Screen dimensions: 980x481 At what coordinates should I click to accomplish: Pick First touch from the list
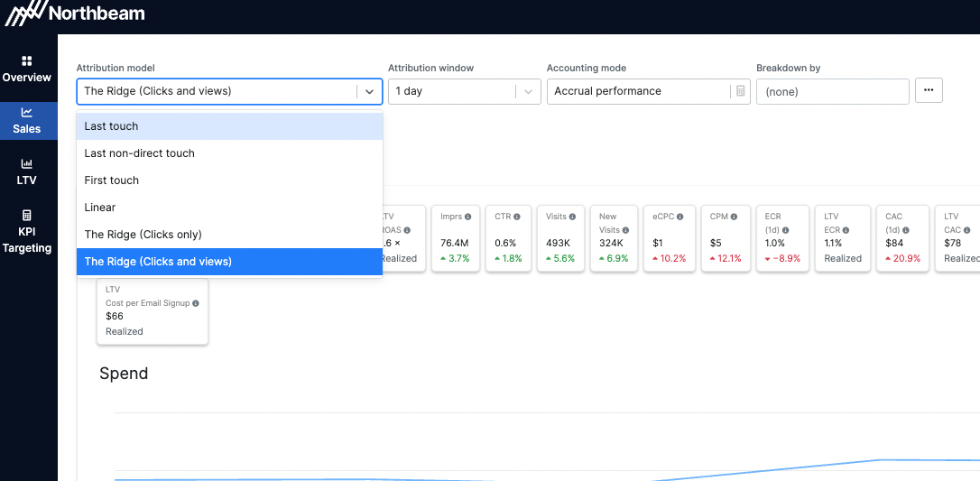coord(229,180)
